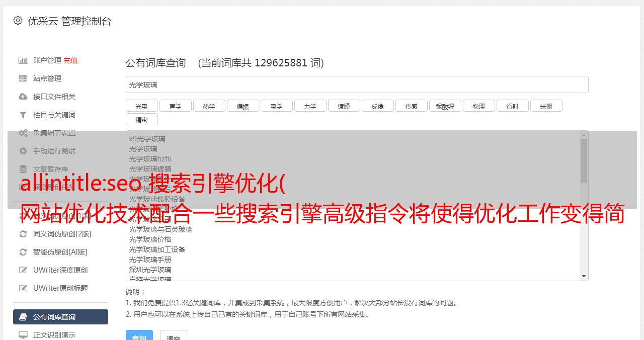Viewport: 644px width, 340px height.
Task: Click the cloud upload icon beside 接口文件相关
Action: pos(23,97)
